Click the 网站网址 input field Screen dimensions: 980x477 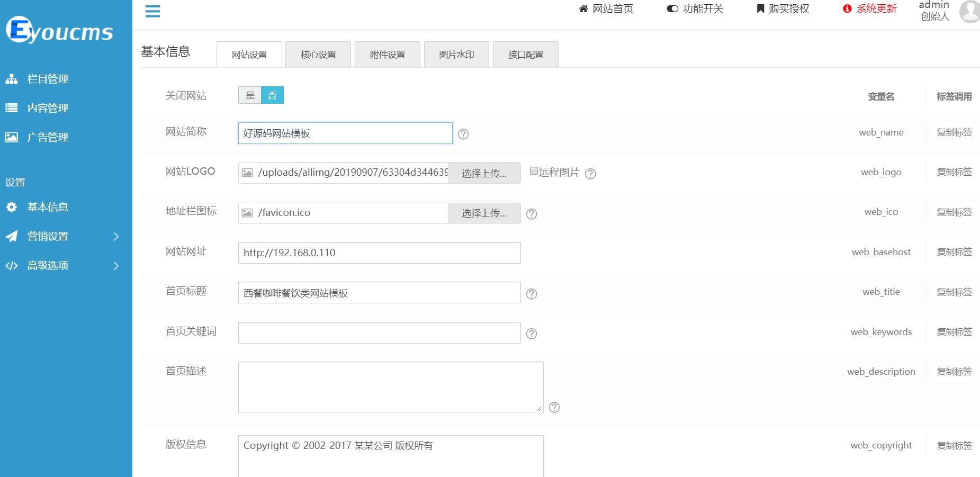coord(379,253)
